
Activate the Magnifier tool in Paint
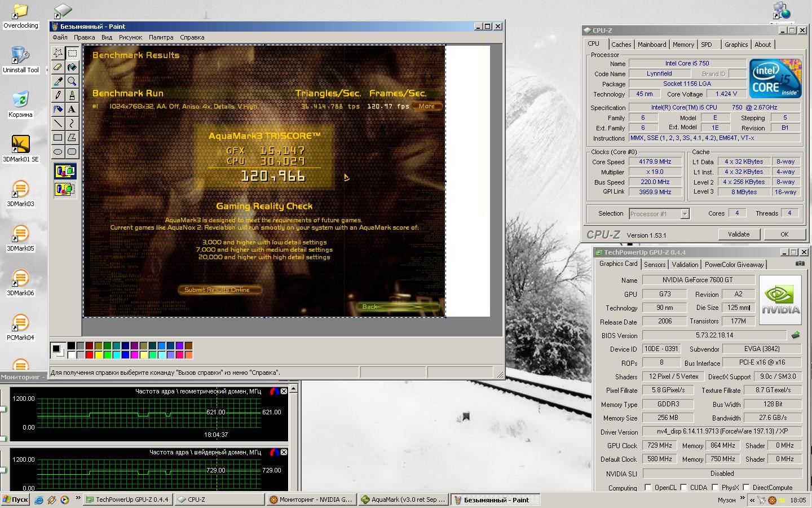[x=72, y=81]
